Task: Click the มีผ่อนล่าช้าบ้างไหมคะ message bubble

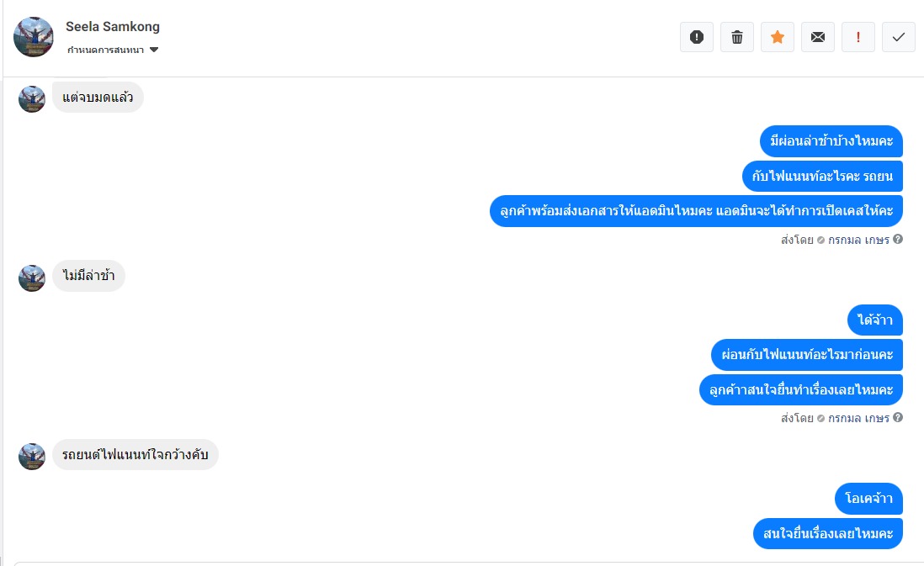Action: [831, 140]
